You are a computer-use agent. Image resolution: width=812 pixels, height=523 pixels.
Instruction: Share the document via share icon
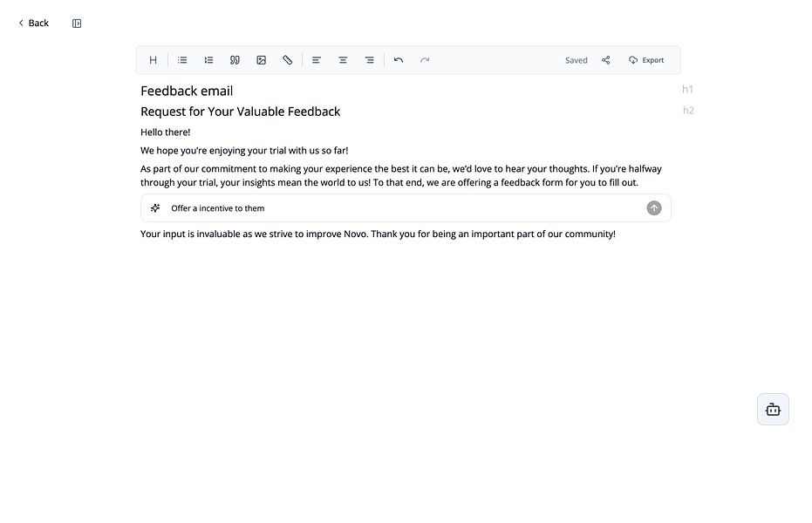pos(606,60)
